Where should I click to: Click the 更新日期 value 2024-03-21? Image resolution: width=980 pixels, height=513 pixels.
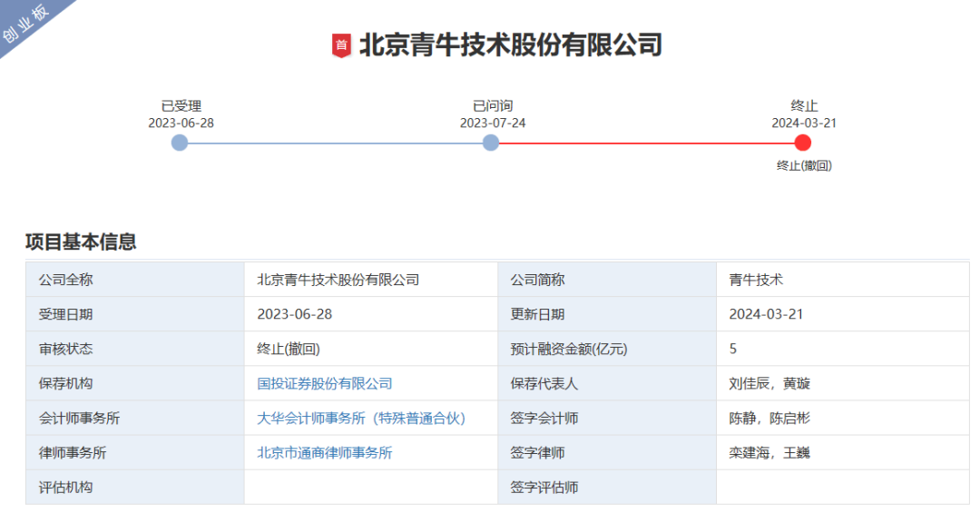[x=766, y=315]
